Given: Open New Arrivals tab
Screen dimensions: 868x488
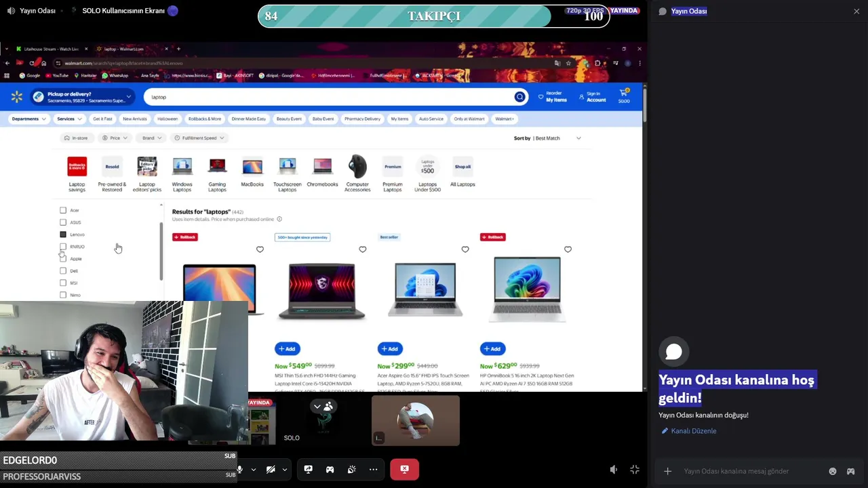Looking at the screenshot, I should [134, 119].
